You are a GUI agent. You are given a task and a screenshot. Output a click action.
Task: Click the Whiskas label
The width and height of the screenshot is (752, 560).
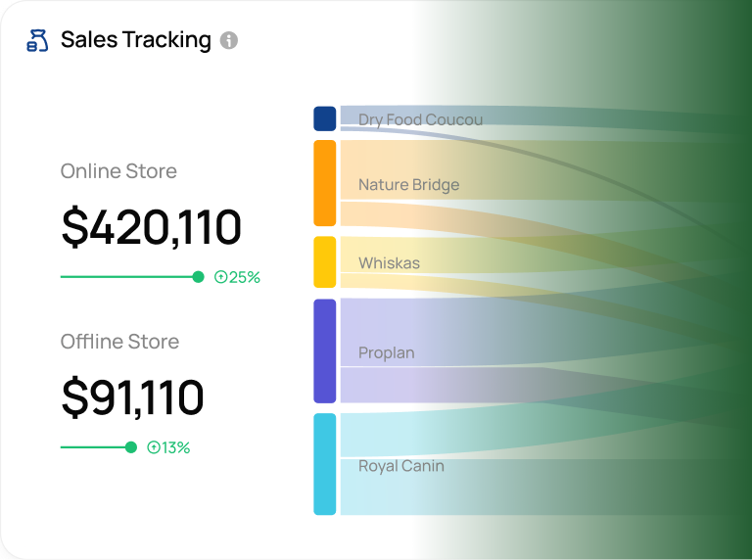(x=389, y=263)
